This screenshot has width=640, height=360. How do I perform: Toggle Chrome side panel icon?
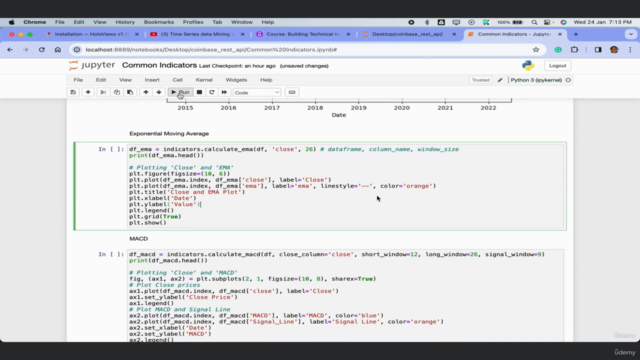tap(598, 50)
